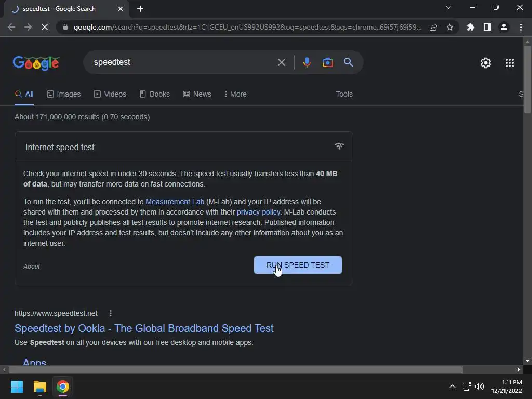Search by image with the camera icon
This screenshot has height=399, width=532.
coord(327,62)
